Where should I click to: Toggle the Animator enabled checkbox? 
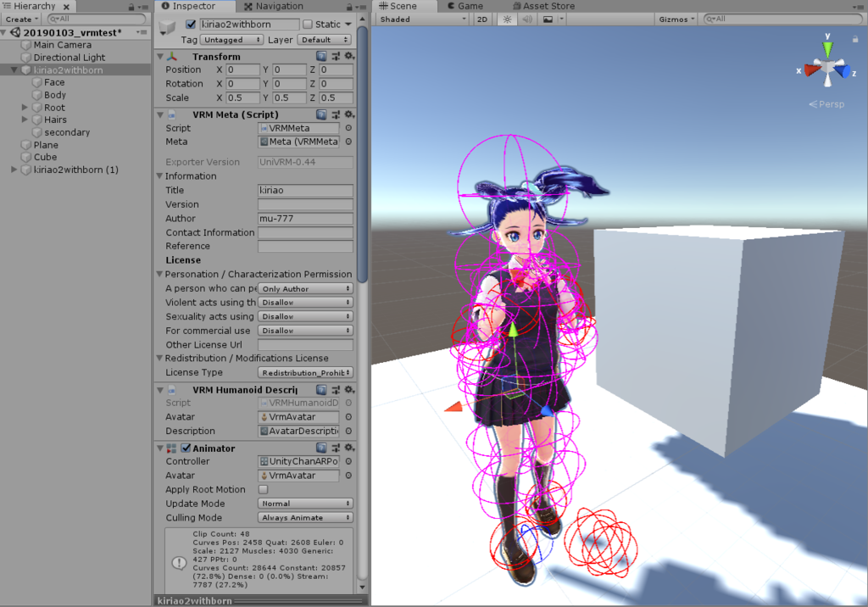pyautogui.click(x=186, y=448)
